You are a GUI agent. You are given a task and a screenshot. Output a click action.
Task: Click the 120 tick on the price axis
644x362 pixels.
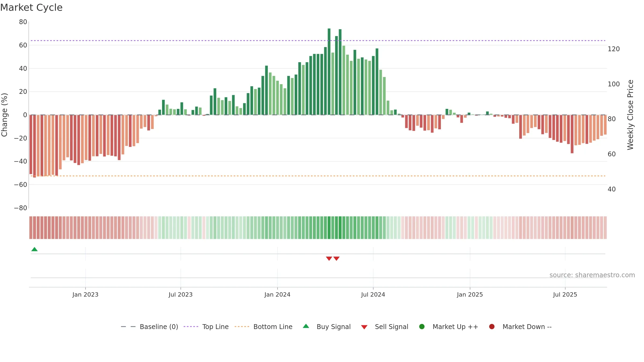click(614, 49)
